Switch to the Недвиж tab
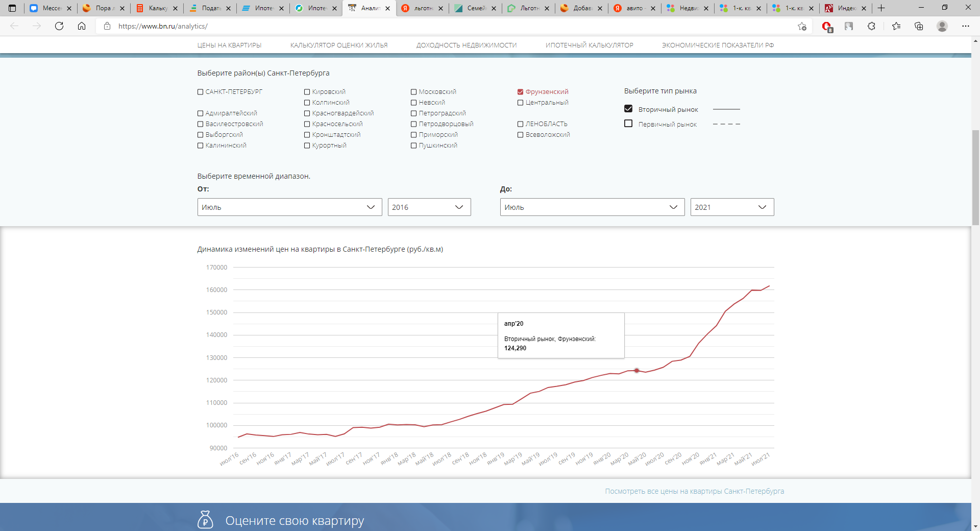Screen dimensions: 980x531 point(687,8)
